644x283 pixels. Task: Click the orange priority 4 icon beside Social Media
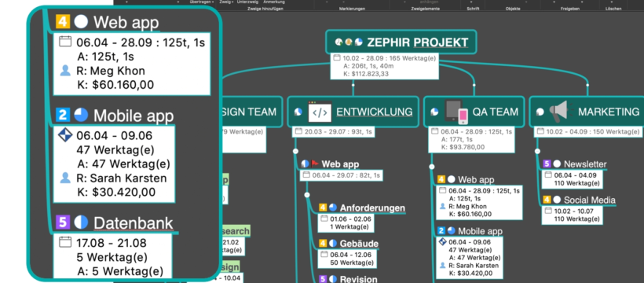[547, 200]
